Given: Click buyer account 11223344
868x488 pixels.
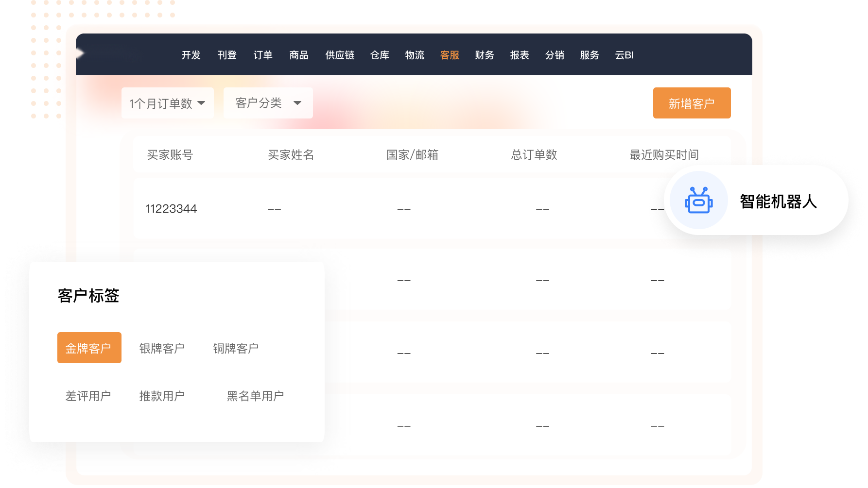Looking at the screenshot, I should [x=171, y=209].
